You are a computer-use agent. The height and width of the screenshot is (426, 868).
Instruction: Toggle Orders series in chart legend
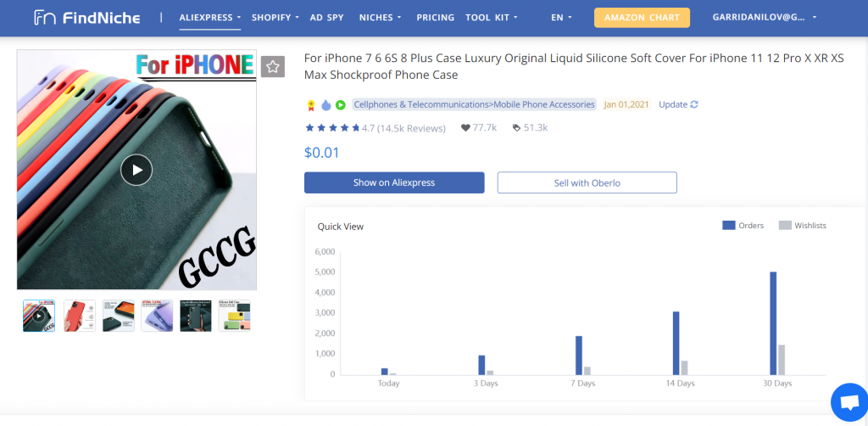click(x=743, y=226)
